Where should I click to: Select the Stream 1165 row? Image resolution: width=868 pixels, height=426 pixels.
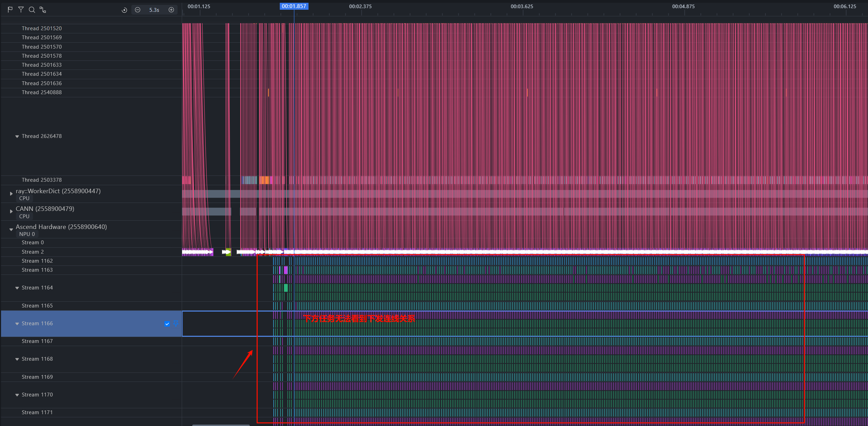[x=91, y=306]
